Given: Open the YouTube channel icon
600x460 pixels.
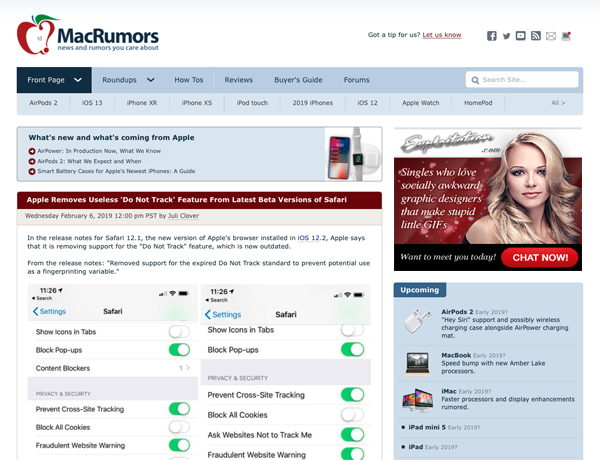Looking at the screenshot, I should [520, 36].
